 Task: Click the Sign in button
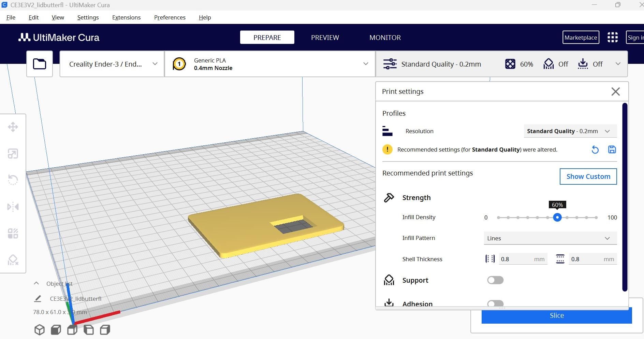635,38
